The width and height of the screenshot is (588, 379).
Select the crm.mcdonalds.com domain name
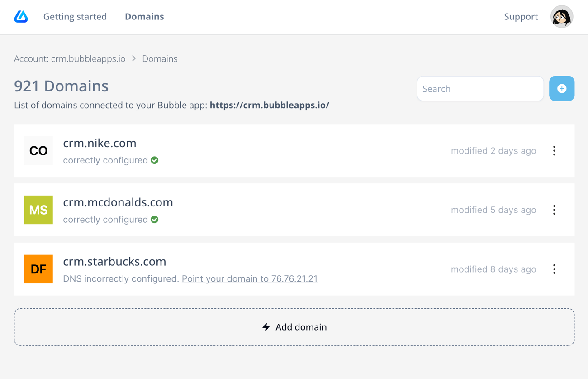118,202
